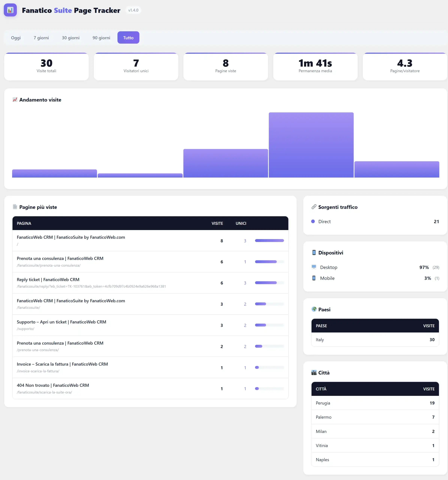The width and height of the screenshot is (448, 480).
Task: Click the Mobile device icon
Action: click(314, 278)
